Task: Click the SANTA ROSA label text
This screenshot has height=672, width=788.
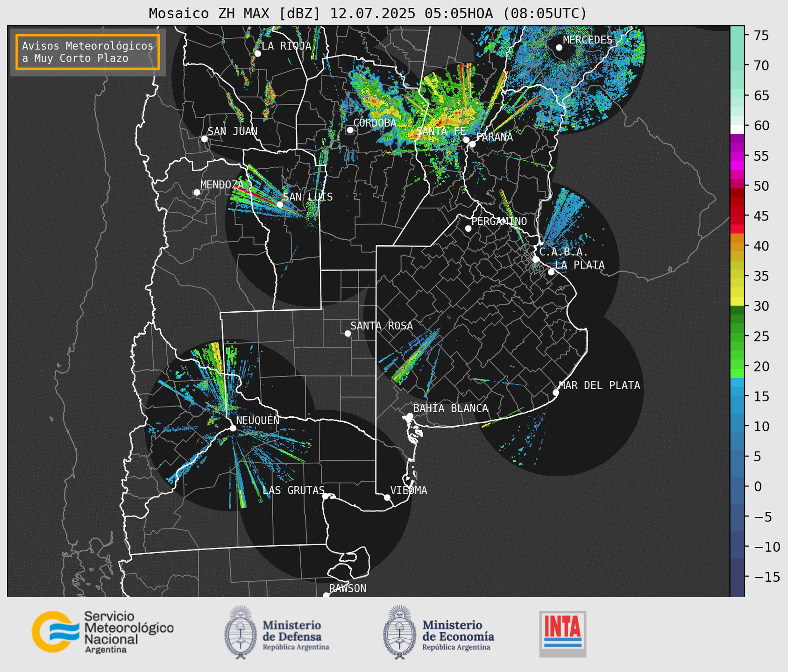Action: [x=382, y=326]
